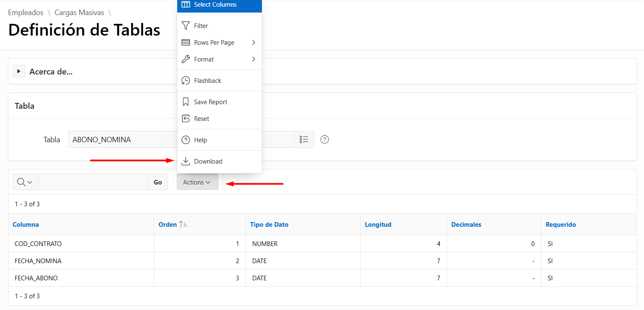Screen dimensions: 644x310
Task: Open the Actions dropdown menu
Action: pos(197,182)
